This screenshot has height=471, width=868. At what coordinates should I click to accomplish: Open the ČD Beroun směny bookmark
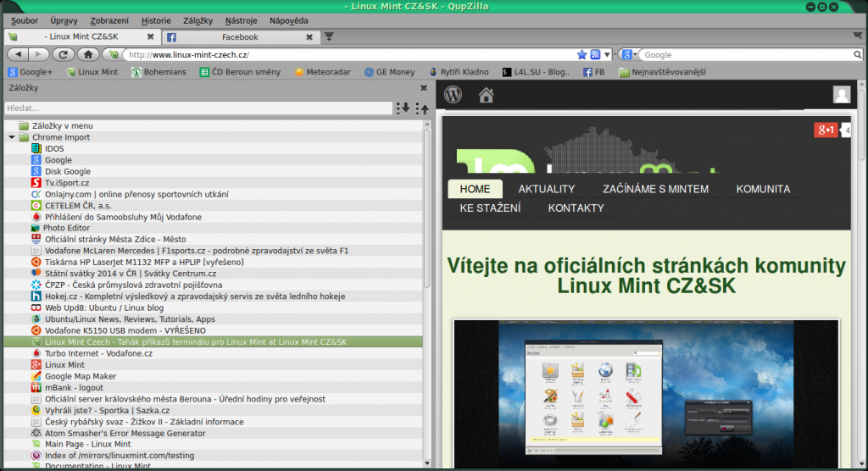click(x=240, y=72)
